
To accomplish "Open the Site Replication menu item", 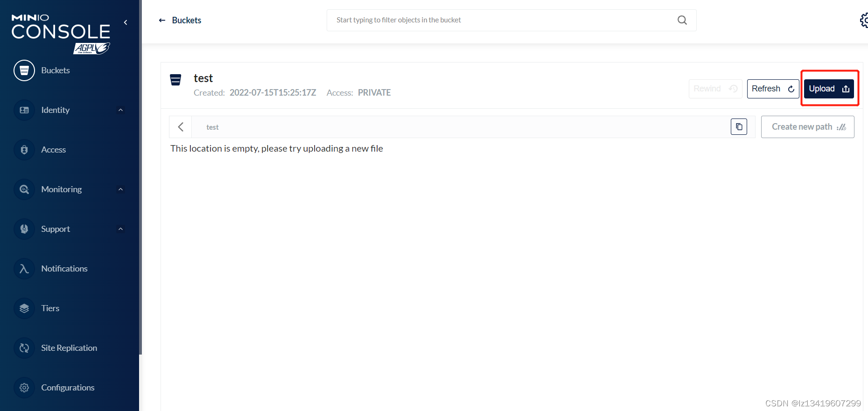I will 69,348.
